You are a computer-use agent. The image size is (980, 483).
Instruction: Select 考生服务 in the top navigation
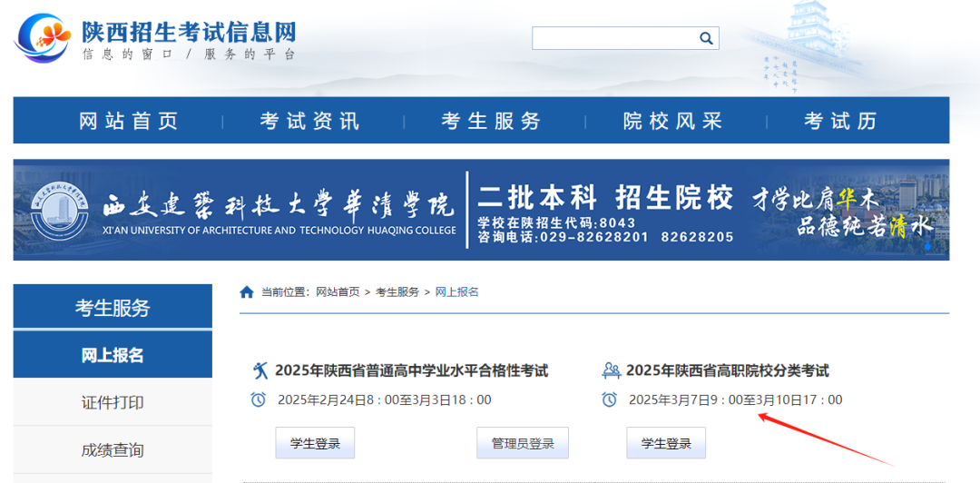coord(492,121)
